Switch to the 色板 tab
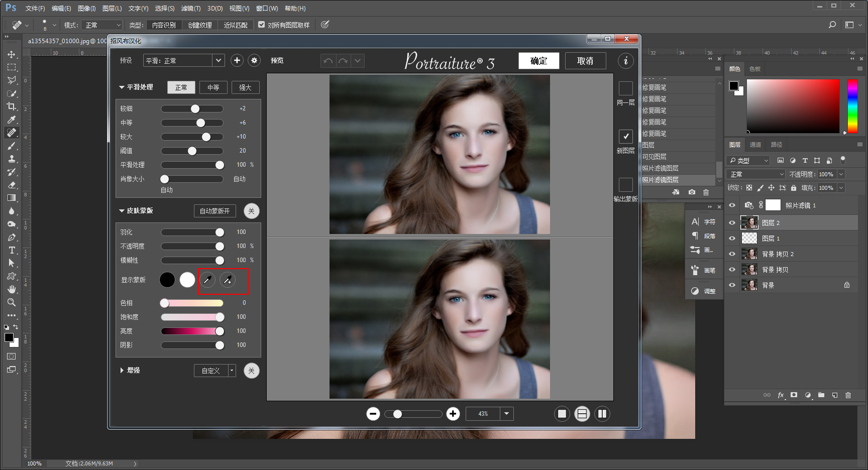Image resolution: width=868 pixels, height=470 pixels. point(755,69)
